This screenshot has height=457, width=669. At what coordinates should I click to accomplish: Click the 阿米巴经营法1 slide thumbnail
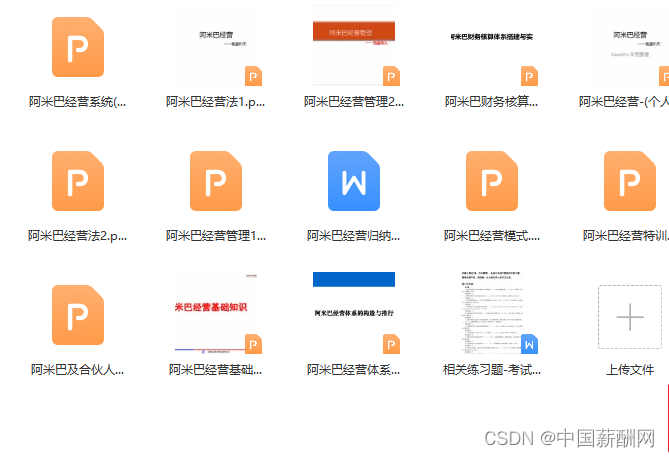tap(216, 46)
